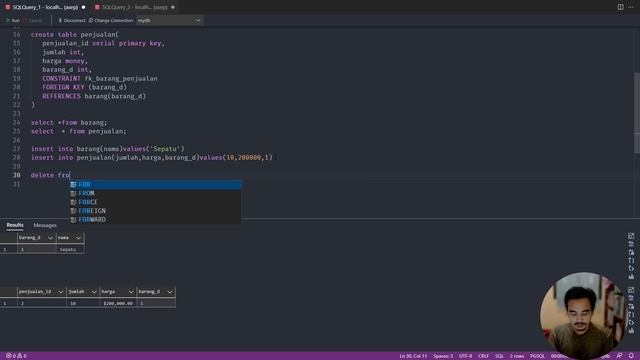Change indentation via the Spaces: 3 status entry
The height and width of the screenshot is (360, 640).
click(443, 356)
